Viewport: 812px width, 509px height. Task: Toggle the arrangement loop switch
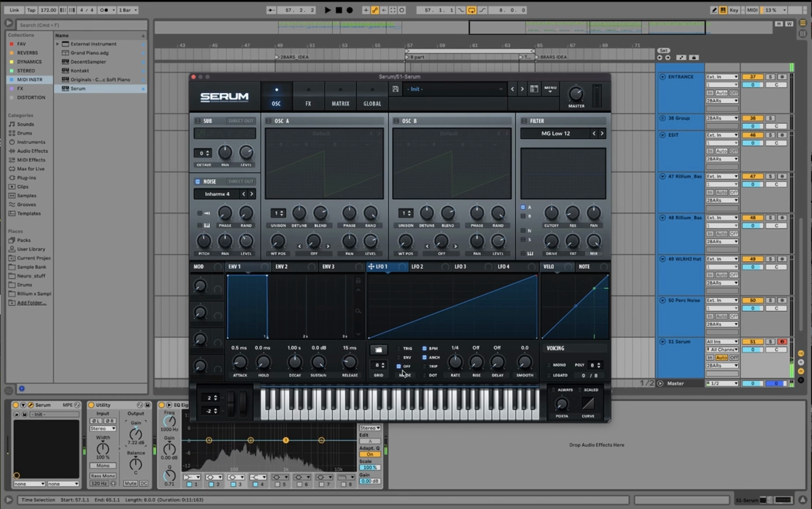[x=472, y=10]
